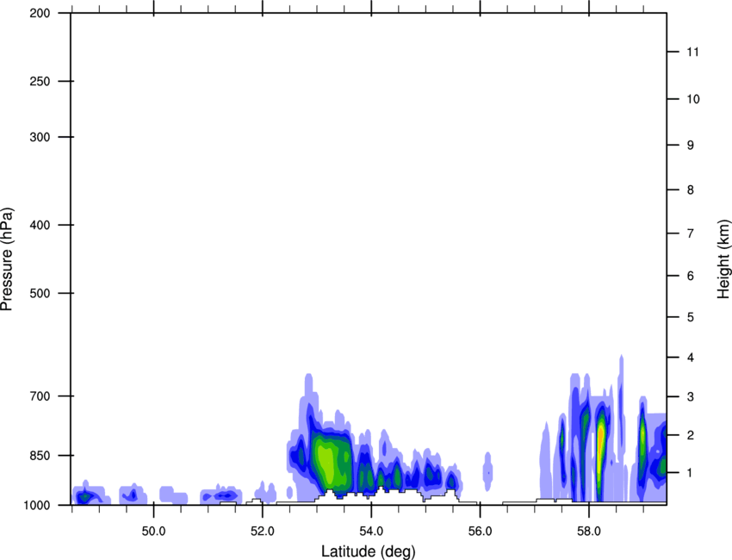This screenshot has height=560, width=732.
Task: Click the 'Height (km)' axis title
Action: click(x=723, y=259)
